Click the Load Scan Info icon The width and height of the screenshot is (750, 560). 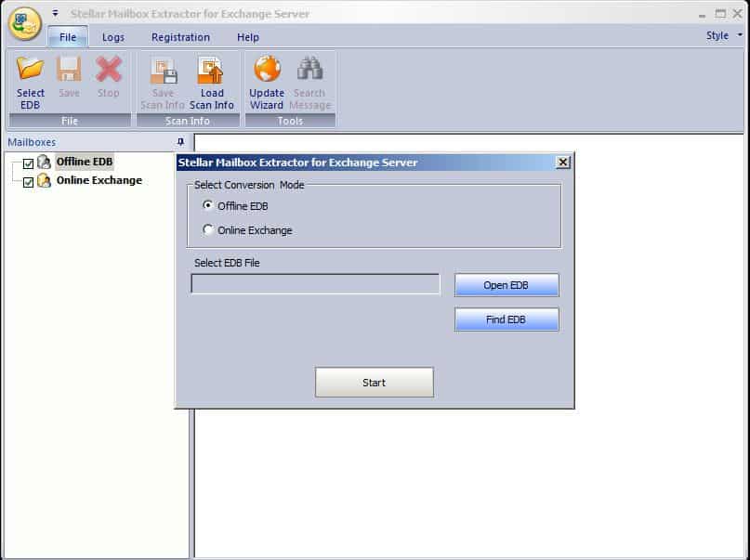pos(211,71)
